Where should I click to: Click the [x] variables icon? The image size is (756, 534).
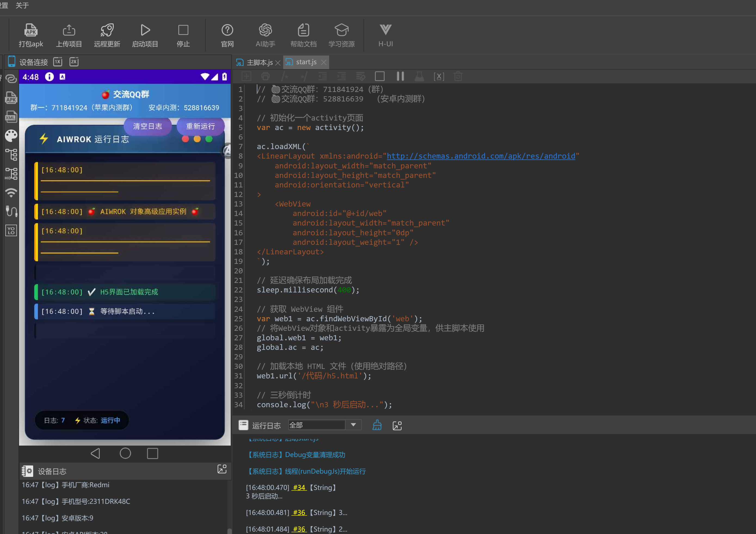tap(439, 76)
